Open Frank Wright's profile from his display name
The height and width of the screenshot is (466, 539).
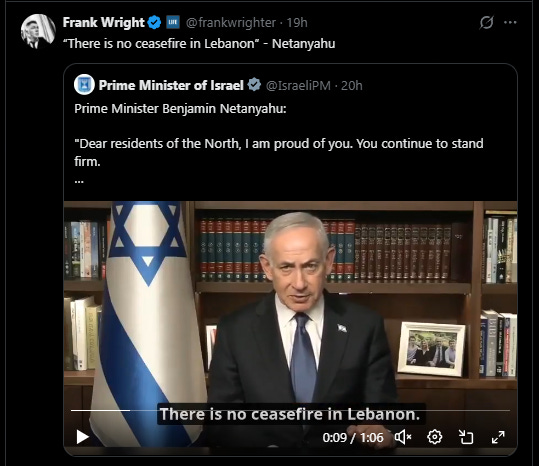[103, 22]
